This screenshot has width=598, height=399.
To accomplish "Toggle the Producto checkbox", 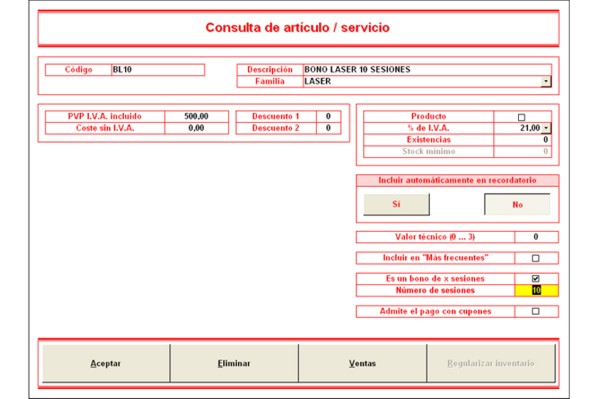I will [x=521, y=117].
